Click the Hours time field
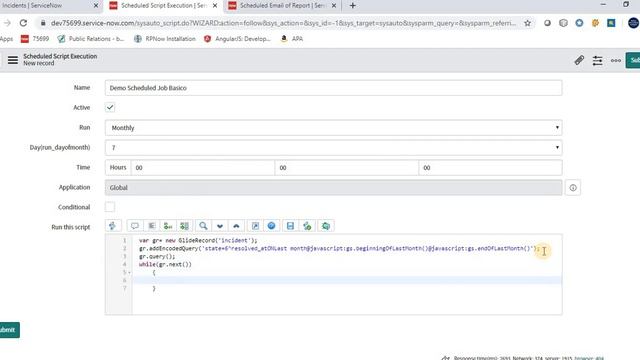Viewport: 640px width, 360px height. click(x=202, y=168)
